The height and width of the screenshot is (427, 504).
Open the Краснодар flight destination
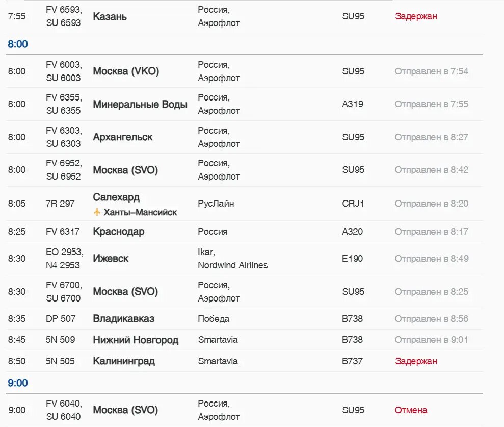coord(118,232)
